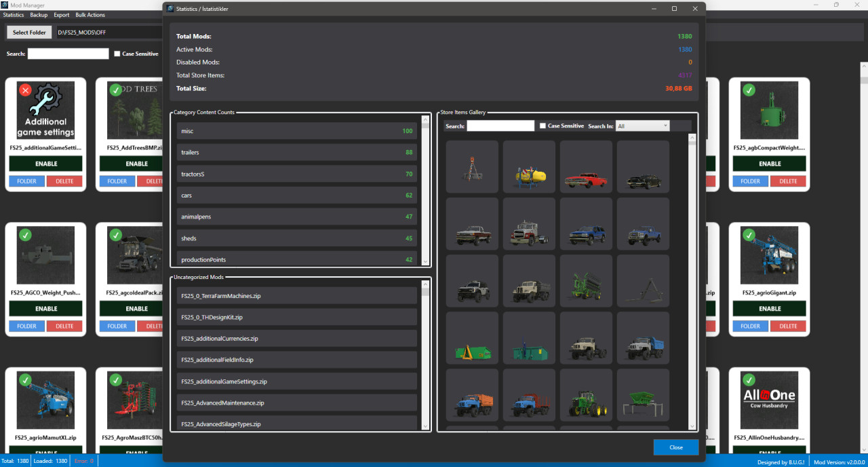Click the Select Folder button
This screenshot has width=868, height=467.
[x=29, y=32]
